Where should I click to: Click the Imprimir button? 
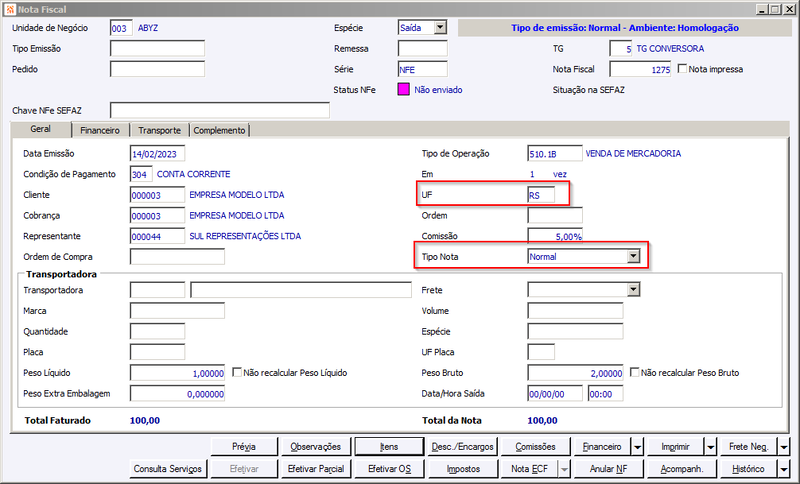coord(676,447)
